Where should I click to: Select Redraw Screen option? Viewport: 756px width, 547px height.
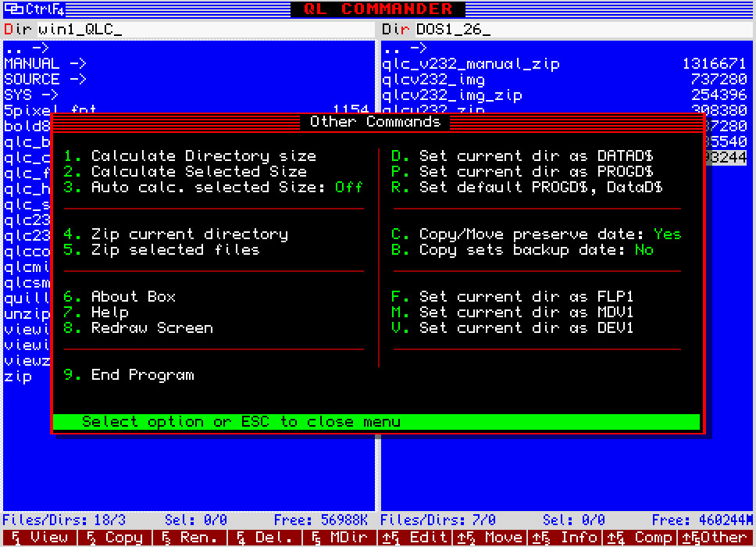[138, 328]
